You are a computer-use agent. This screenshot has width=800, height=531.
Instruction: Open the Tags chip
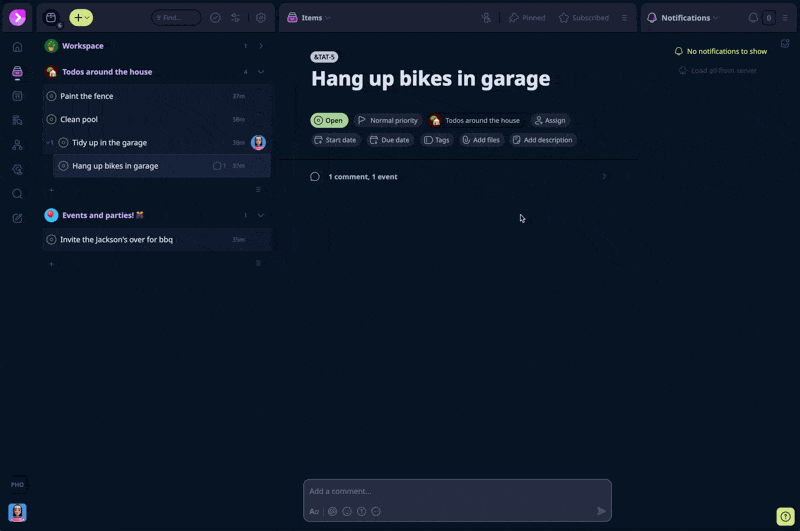coord(437,140)
